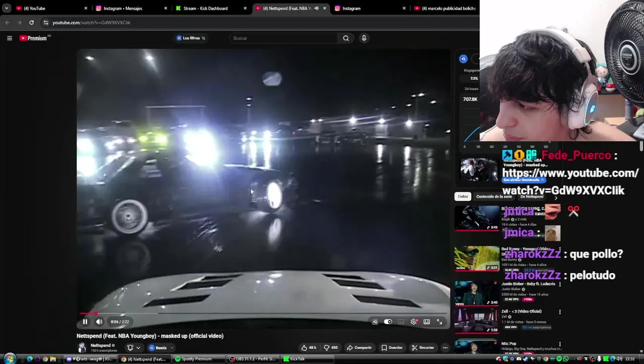The height and width of the screenshot is (364, 644).
Task: Switch to Instagram Mensajes tab
Action: (130, 8)
